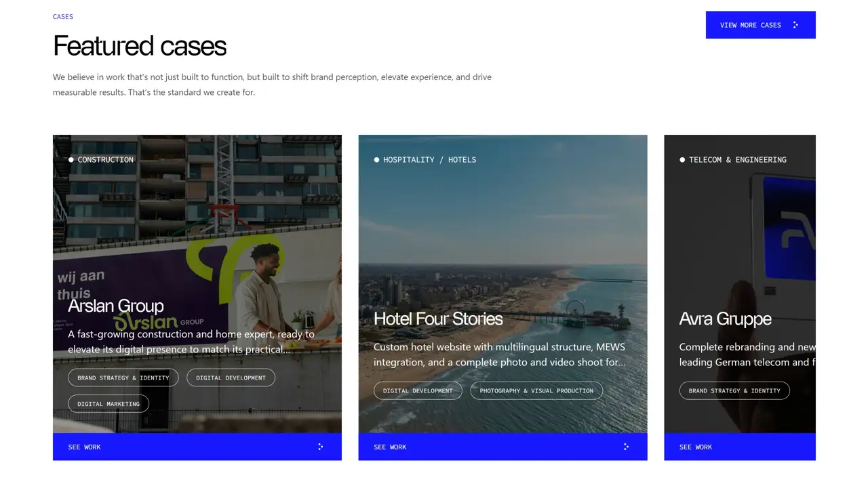Click the dots icon in Hotel Four Stories See Work bar
868x488 pixels.
[626, 447]
